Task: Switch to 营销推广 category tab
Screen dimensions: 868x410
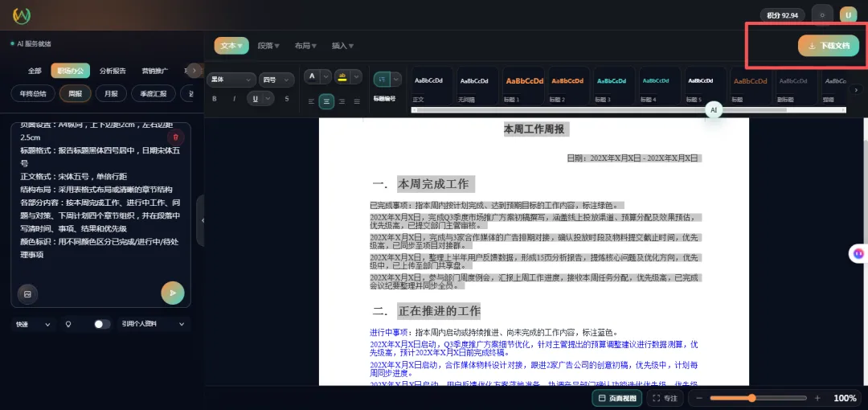Action: pyautogui.click(x=155, y=71)
